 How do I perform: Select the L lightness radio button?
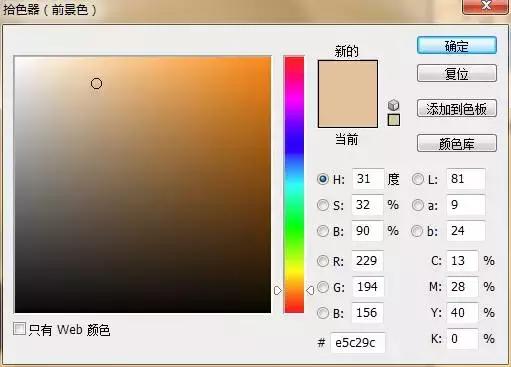pos(418,179)
